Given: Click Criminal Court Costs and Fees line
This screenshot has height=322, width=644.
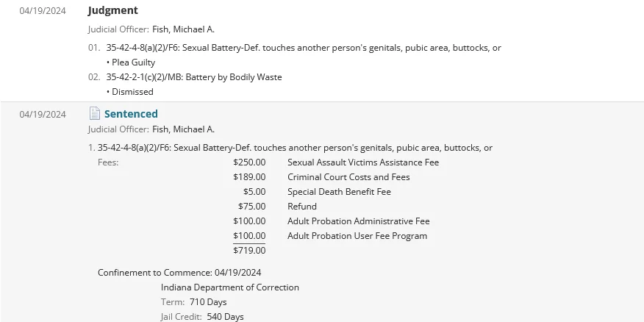Looking at the screenshot, I should point(321,177).
